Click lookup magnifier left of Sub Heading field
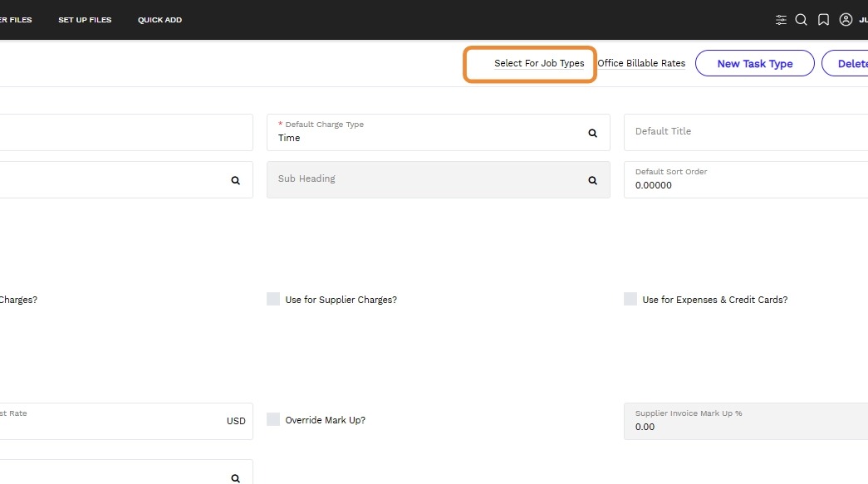Image resolution: width=868 pixels, height=484 pixels. pyautogui.click(x=236, y=180)
